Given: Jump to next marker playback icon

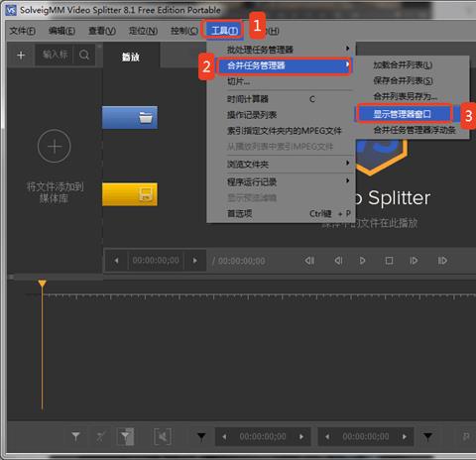Looking at the screenshot, I should pyautogui.click(x=442, y=261).
